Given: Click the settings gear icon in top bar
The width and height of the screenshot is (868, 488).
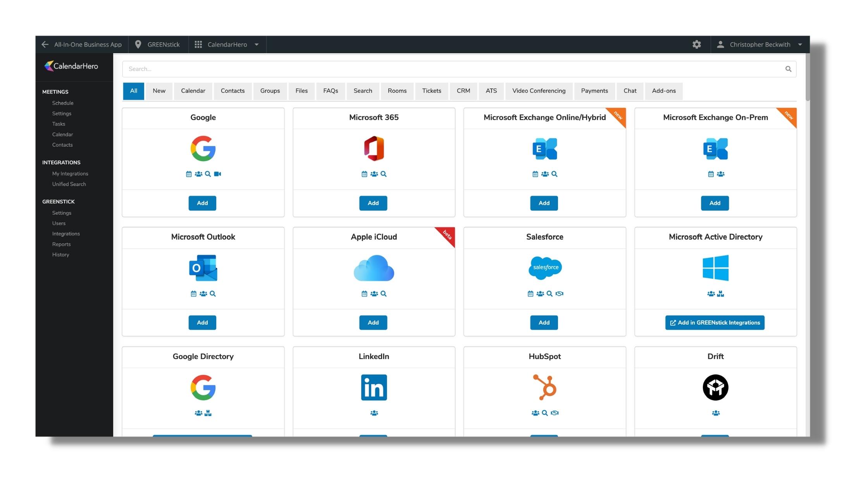Looking at the screenshot, I should coord(697,45).
